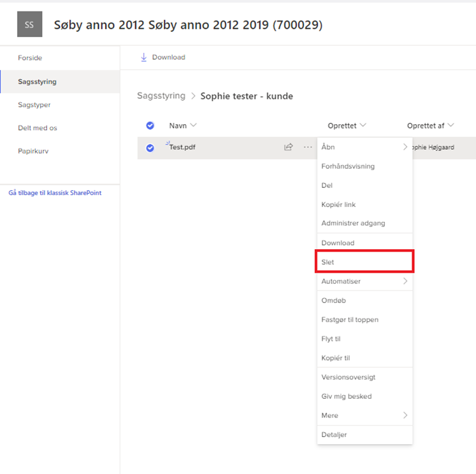This screenshot has width=476, height=474.
Task: Open the three-dot actions menu for Test.pdf
Action: (308, 147)
